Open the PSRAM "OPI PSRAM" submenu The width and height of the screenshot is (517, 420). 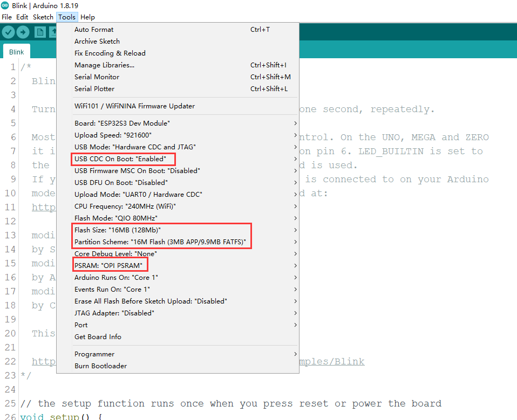coord(110,266)
